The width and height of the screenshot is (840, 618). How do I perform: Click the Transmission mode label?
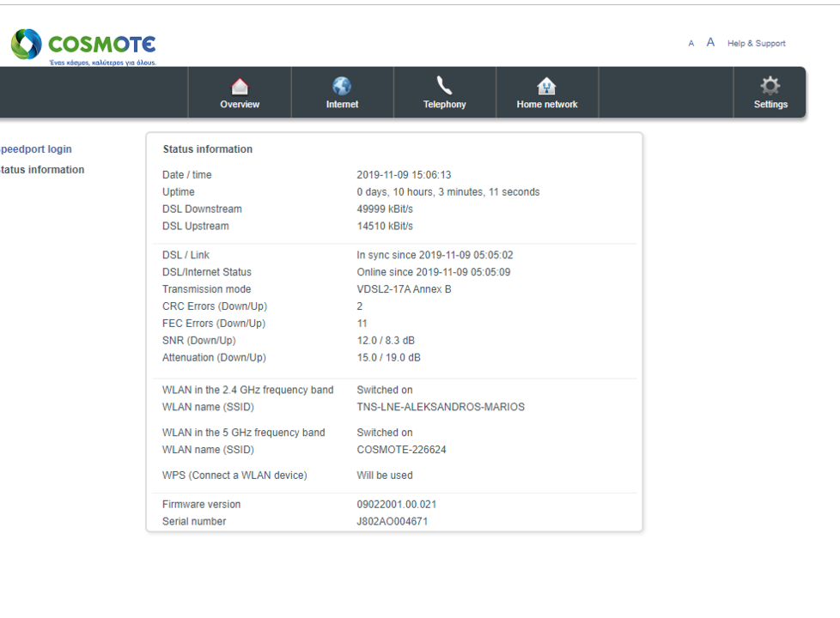point(207,290)
